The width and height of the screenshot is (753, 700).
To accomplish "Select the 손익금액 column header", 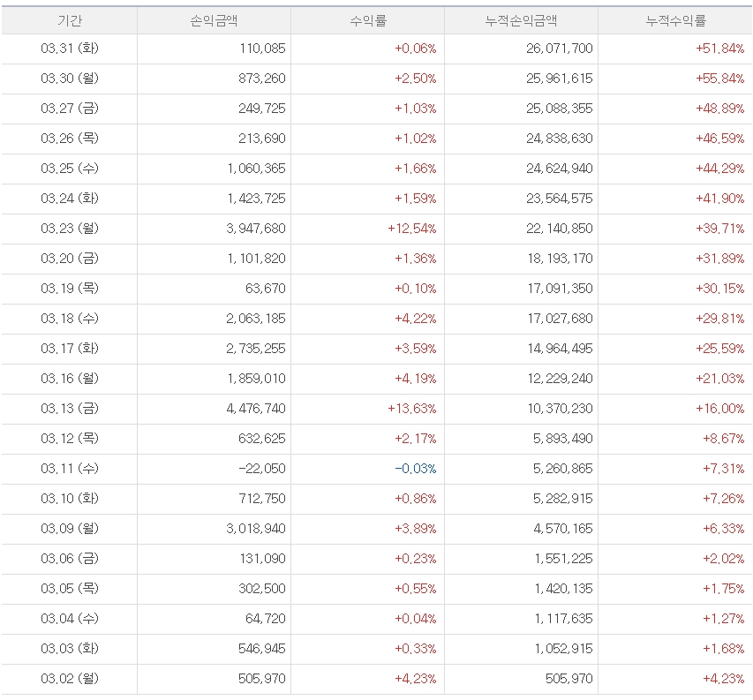I will [214, 20].
